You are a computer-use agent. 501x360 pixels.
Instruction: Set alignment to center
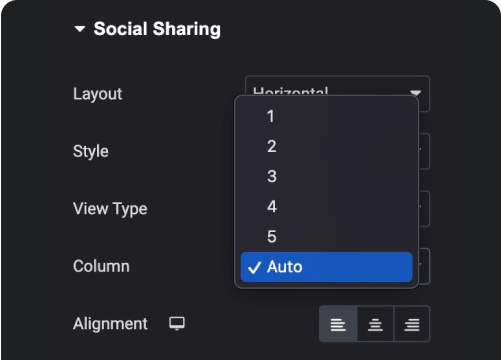coord(375,324)
